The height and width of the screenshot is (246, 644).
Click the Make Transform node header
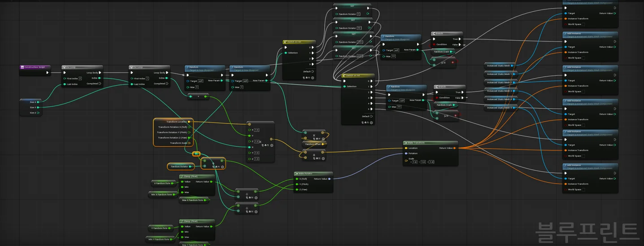click(x=430, y=143)
